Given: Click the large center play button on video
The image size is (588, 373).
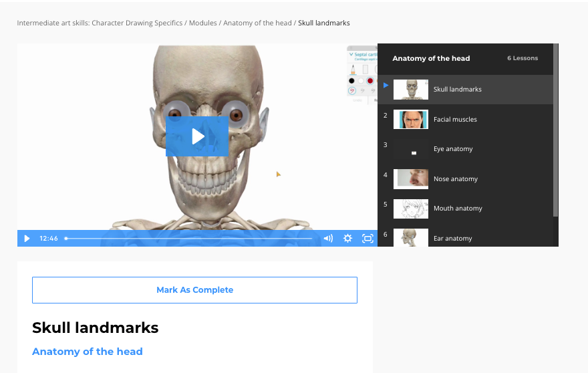Looking at the screenshot, I should [197, 136].
